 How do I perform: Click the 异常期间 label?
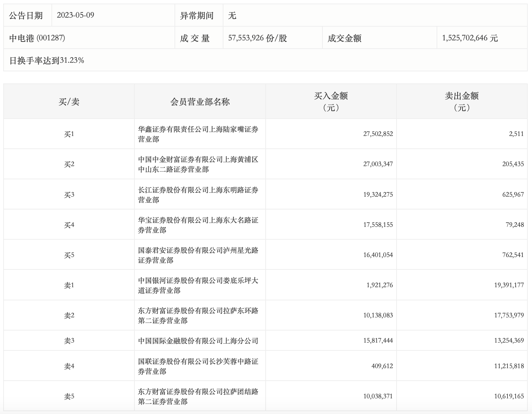197,16
